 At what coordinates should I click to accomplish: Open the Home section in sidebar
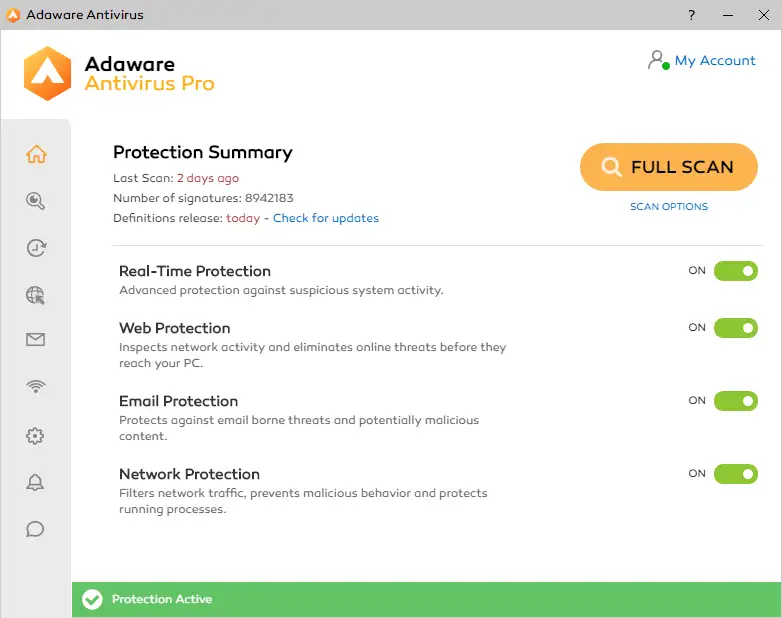click(36, 154)
